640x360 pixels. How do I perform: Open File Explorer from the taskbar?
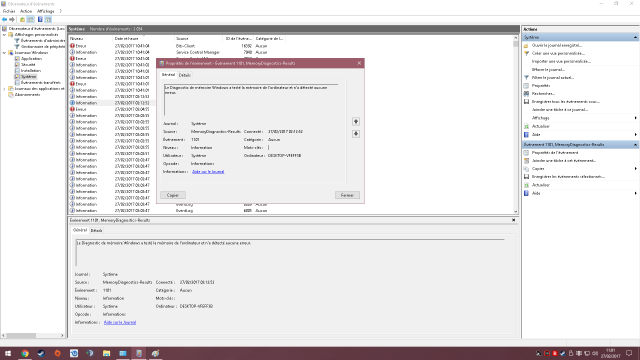pos(107,353)
